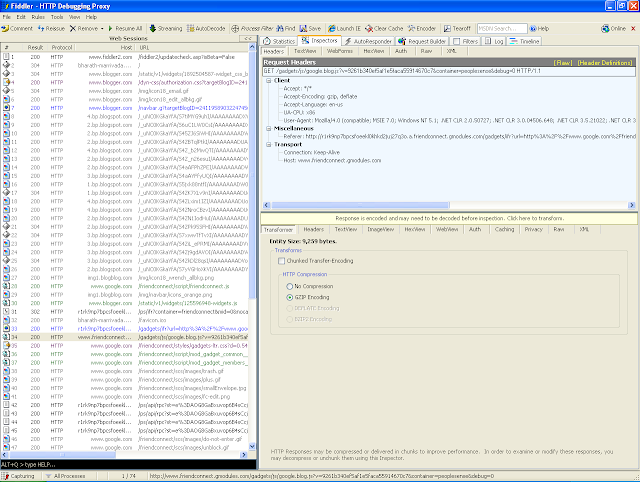The image size is (640, 482).
Task: Open response Privacy tab
Action: coord(533,229)
